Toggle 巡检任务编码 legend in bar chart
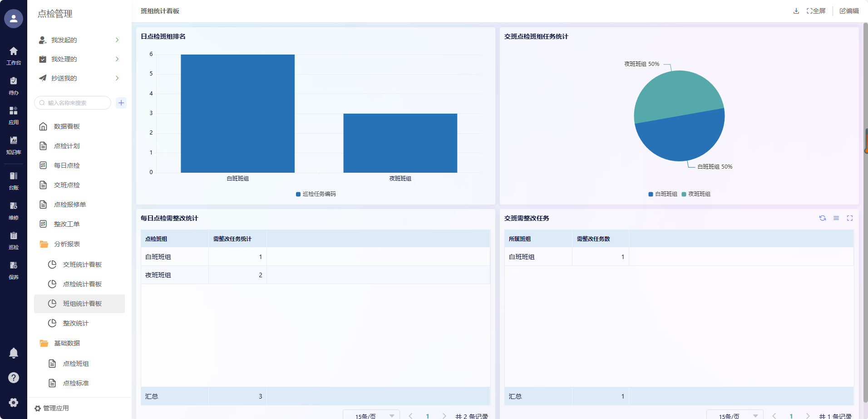This screenshot has width=868, height=419. coord(316,194)
